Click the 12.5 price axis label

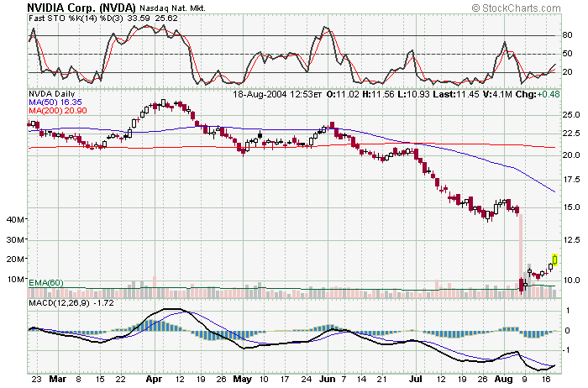pos(571,240)
